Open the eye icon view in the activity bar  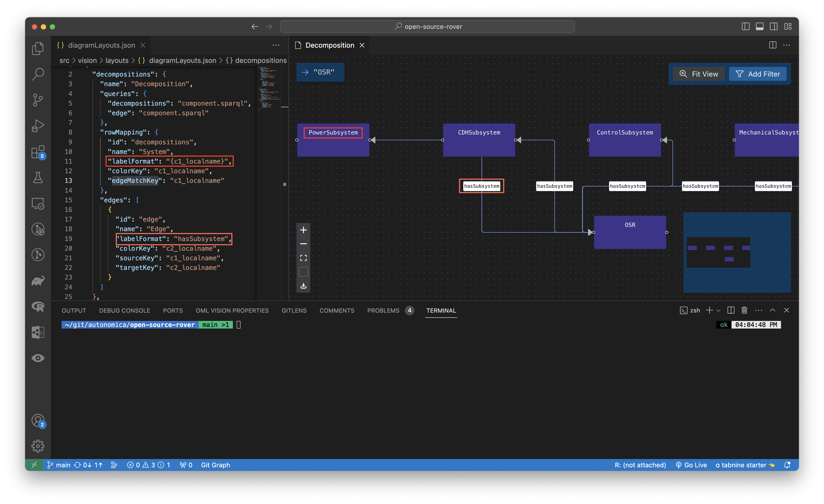pyautogui.click(x=38, y=358)
